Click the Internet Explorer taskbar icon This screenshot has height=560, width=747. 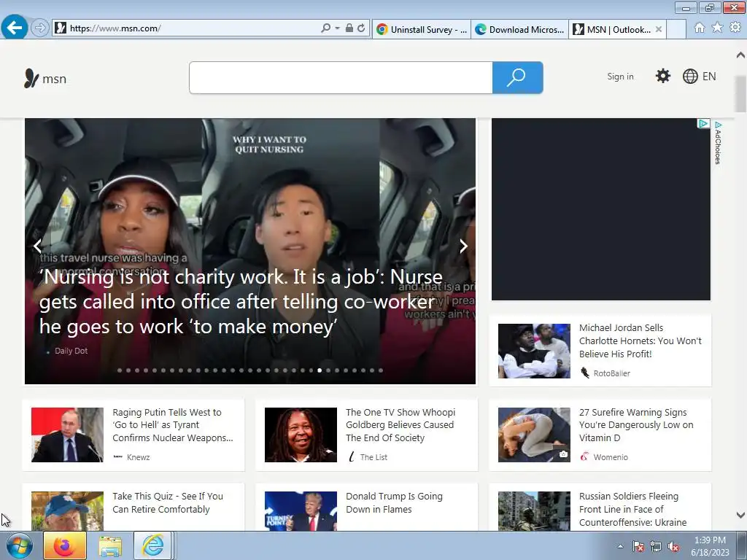coord(152,545)
